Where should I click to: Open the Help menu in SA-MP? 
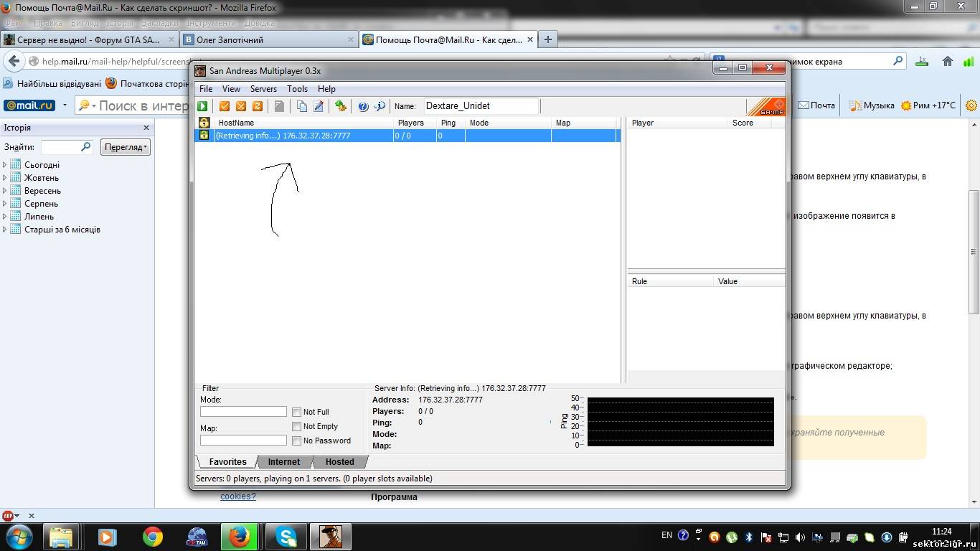(x=326, y=89)
